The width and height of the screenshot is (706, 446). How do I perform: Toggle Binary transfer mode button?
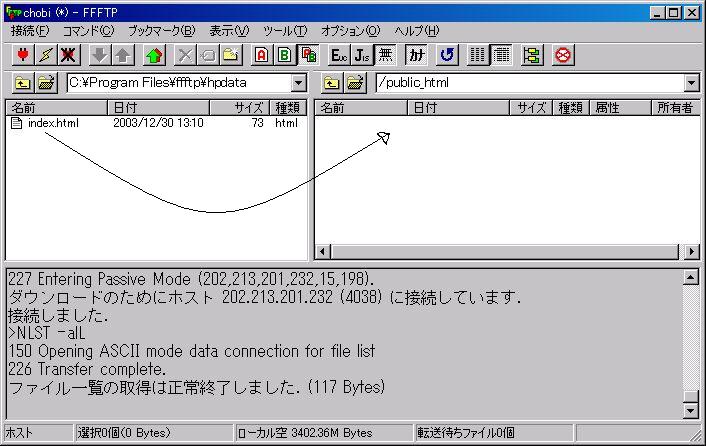285,55
